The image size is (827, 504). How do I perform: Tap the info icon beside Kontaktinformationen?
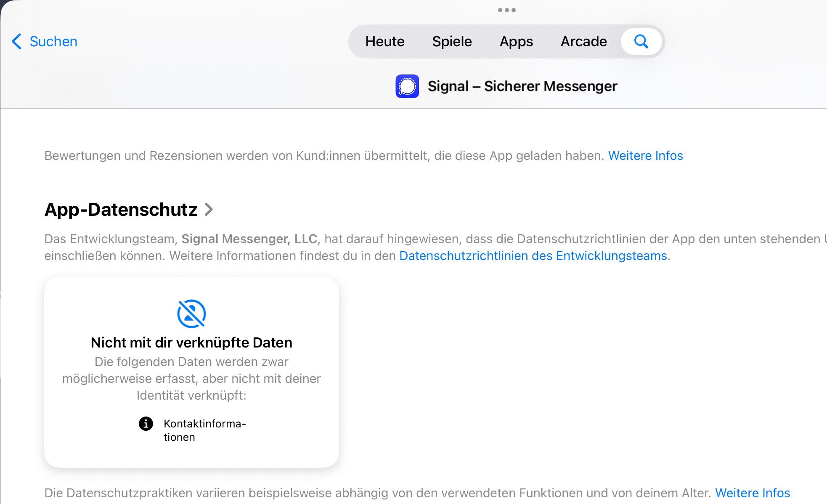click(146, 424)
